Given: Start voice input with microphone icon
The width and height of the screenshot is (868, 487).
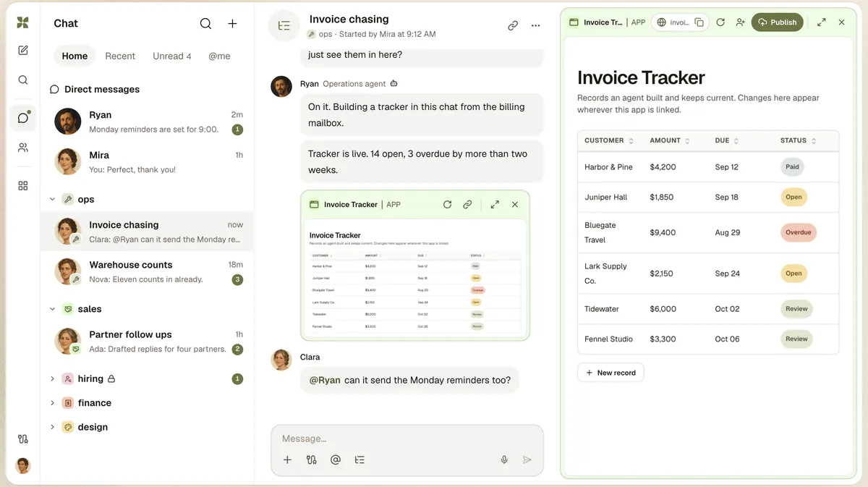Looking at the screenshot, I should click(x=504, y=460).
